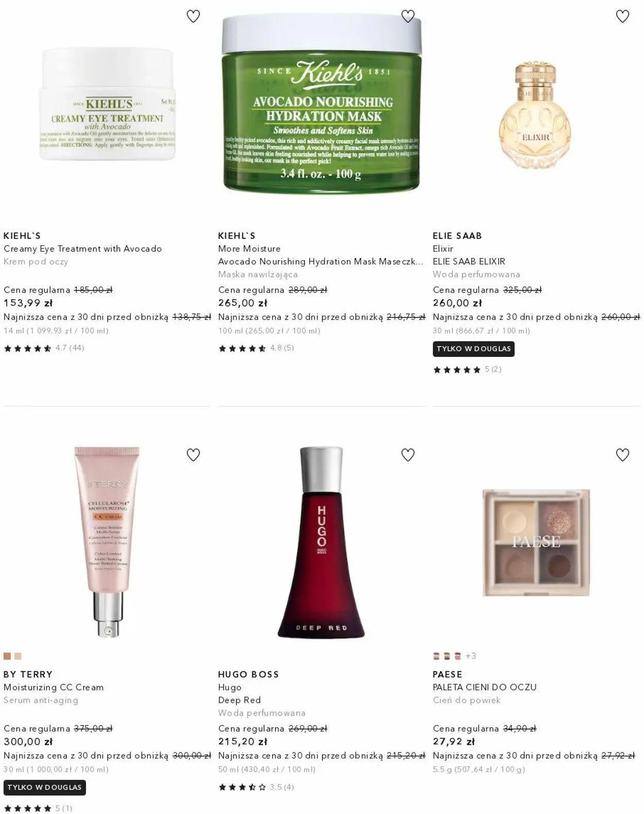Show +3 more Paese palette variants
Viewport: 644px width, 814px height.
tap(471, 656)
